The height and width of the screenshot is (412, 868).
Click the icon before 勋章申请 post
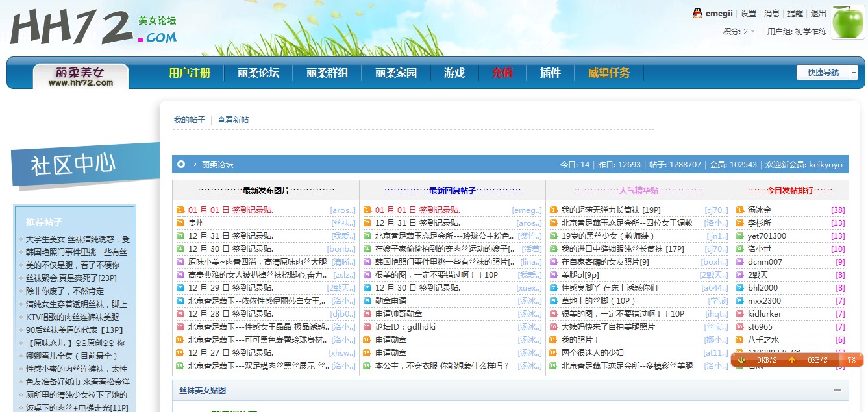pyautogui.click(x=367, y=301)
